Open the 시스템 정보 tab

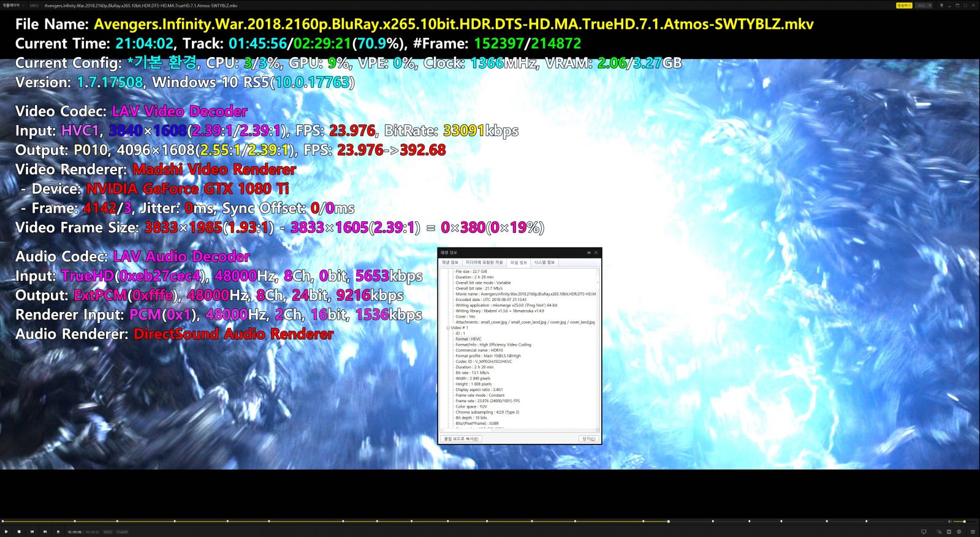(x=544, y=262)
